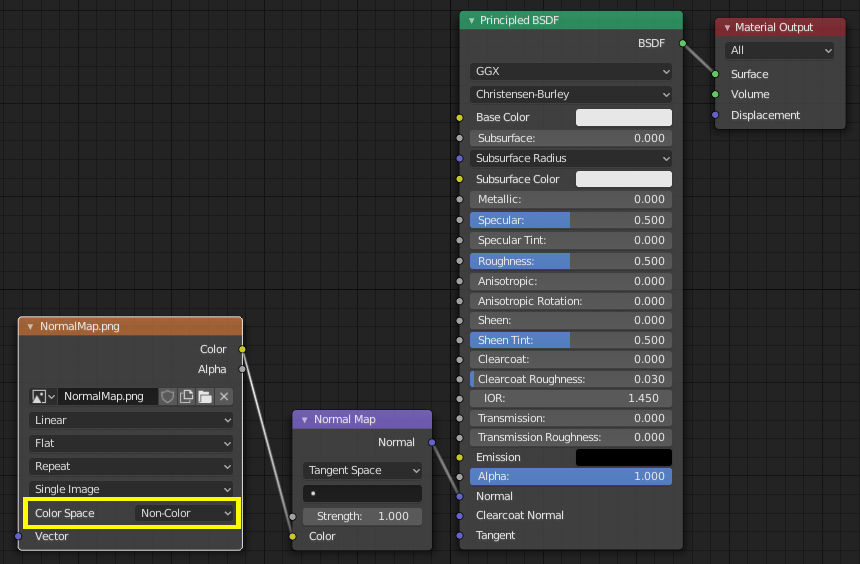Click the new image copy icon
The image size is (860, 564).
pyautogui.click(x=186, y=397)
